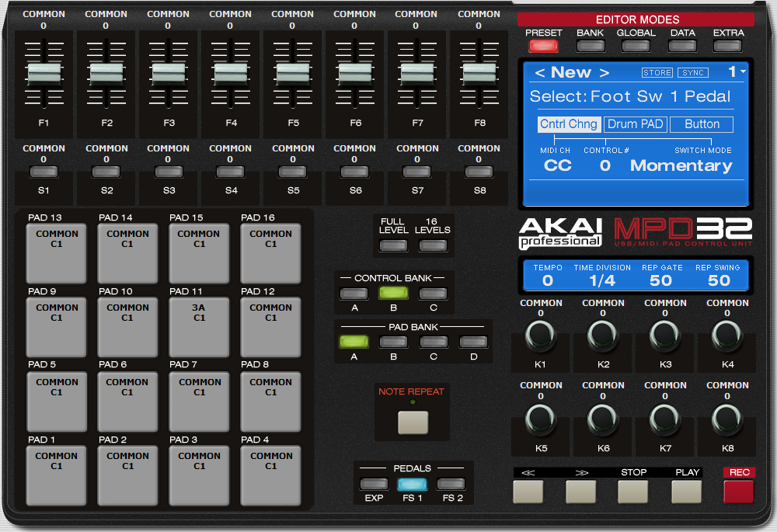Viewport: 777px width, 532px height.
Task: Toggle switch button S3
Action: coord(169,172)
